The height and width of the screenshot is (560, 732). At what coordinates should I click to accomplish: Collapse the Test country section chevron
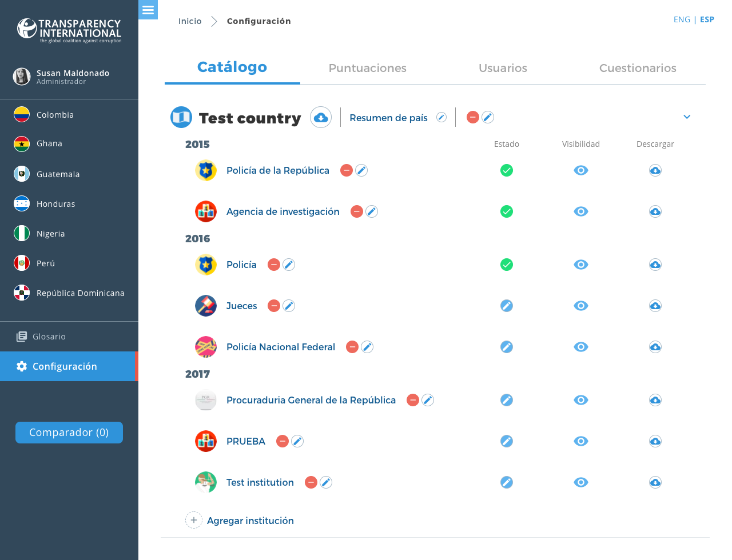point(687,117)
